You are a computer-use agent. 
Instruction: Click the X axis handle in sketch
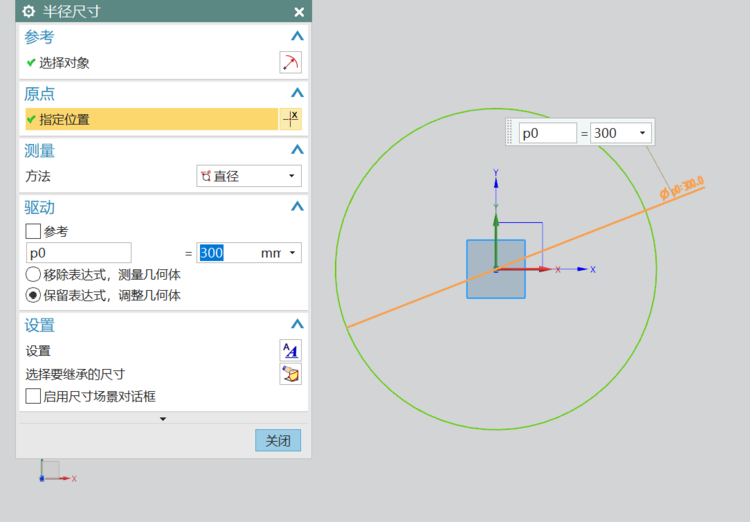(582, 269)
